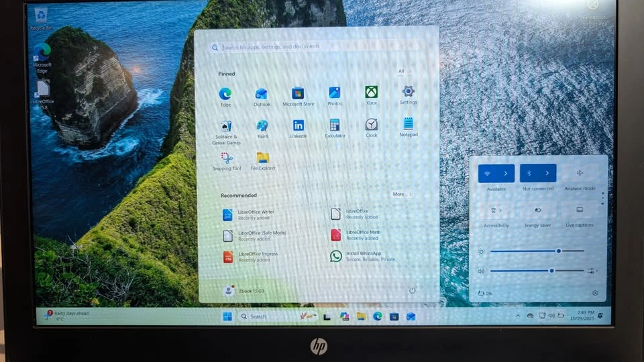Viewport: 644px width, 362px height.
Task: Open the Photos app icon
Action: click(335, 93)
